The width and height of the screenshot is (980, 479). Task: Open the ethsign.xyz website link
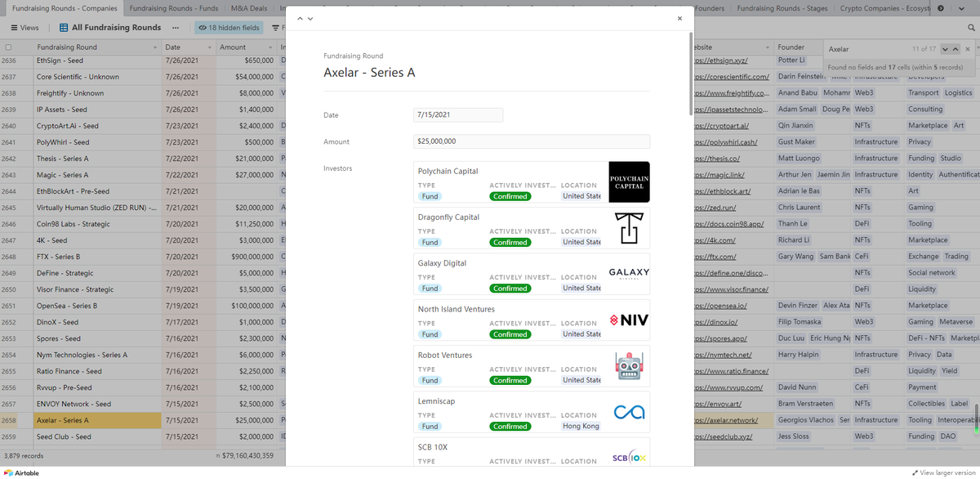[x=719, y=60]
